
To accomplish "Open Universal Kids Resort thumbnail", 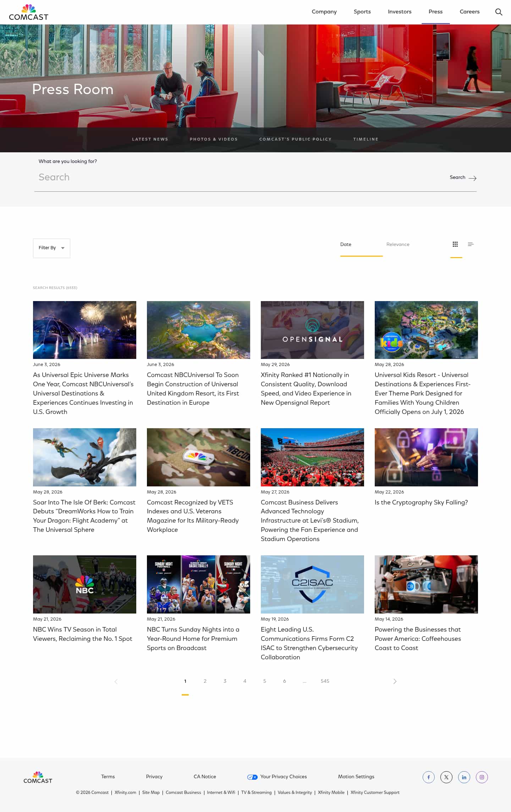I will pos(426,330).
